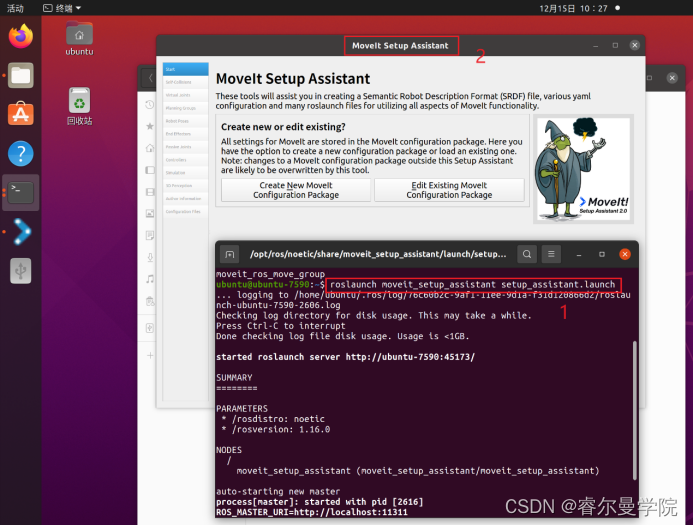Open the ubuntu home folder on desktop
The width and height of the screenshot is (693, 526).
point(79,38)
